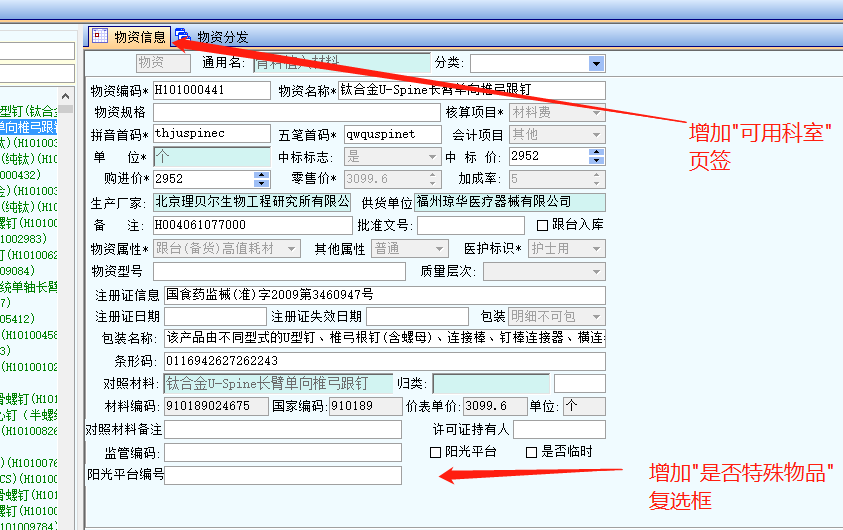The width and height of the screenshot is (843, 530).
Task: Check the 是否临时 checkbox
Action: click(531, 453)
